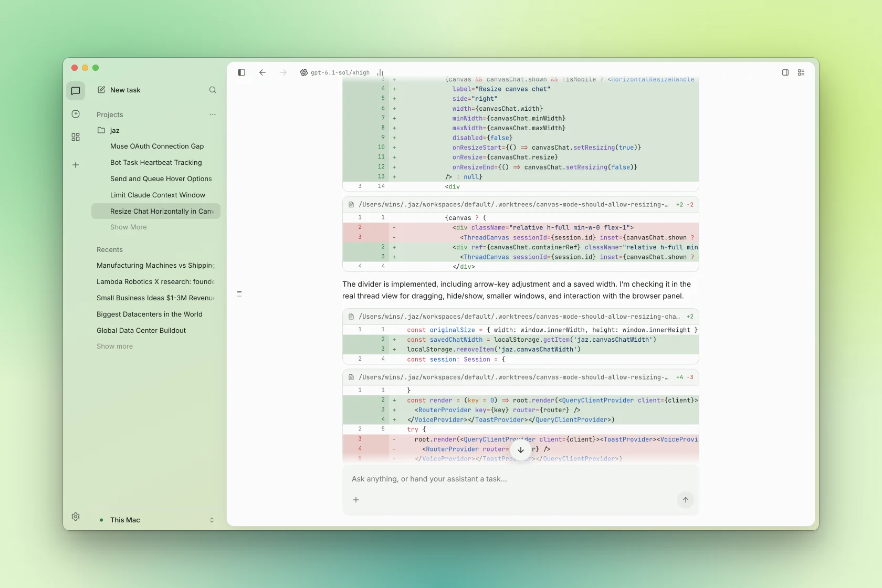Image resolution: width=882 pixels, height=588 pixels.
Task: Go forward with the right arrow
Action: click(283, 72)
